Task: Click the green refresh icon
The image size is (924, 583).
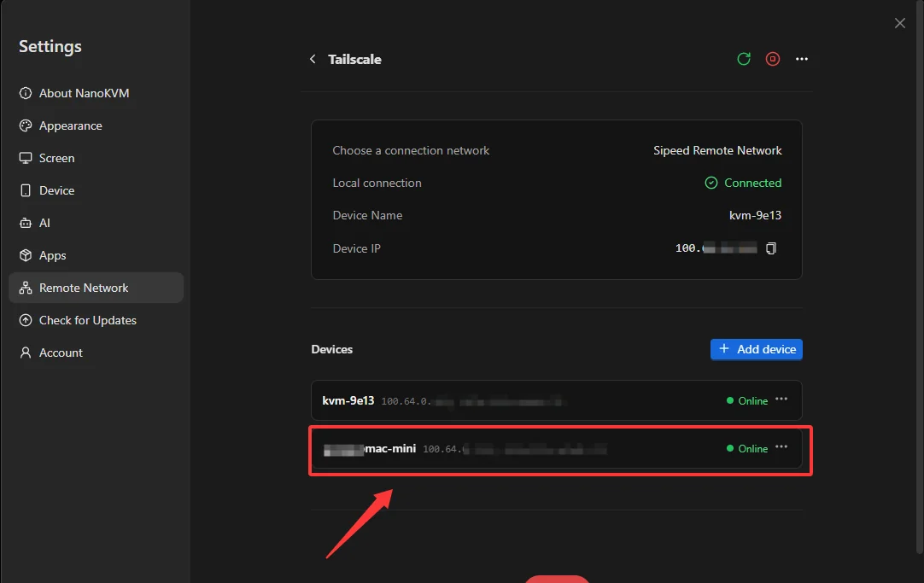Action: [x=744, y=59]
